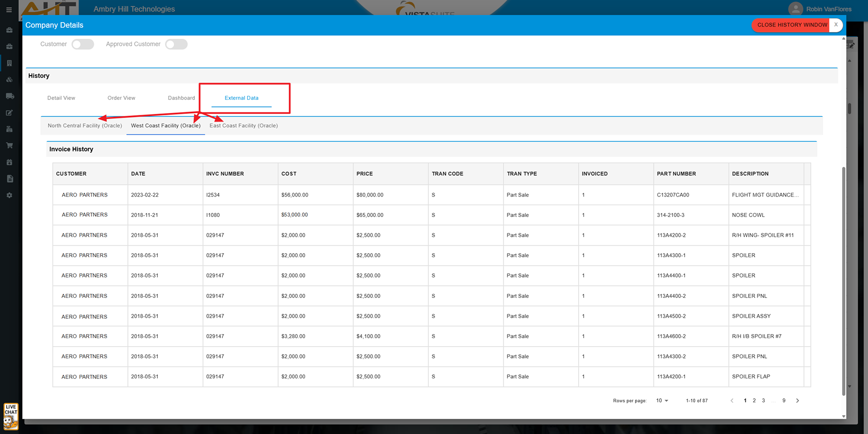Enable the Approved Customer switch
Viewport: 868px width, 434px height.
(176, 44)
